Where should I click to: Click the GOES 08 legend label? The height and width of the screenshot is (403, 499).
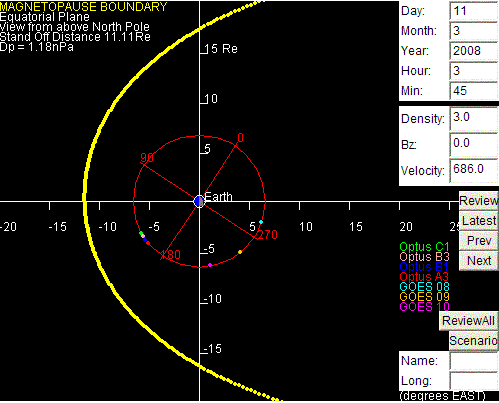pyautogui.click(x=424, y=287)
